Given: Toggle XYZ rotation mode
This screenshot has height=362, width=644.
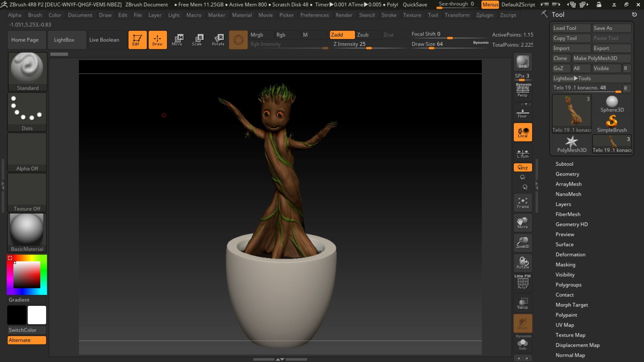Looking at the screenshot, I should pyautogui.click(x=522, y=167).
